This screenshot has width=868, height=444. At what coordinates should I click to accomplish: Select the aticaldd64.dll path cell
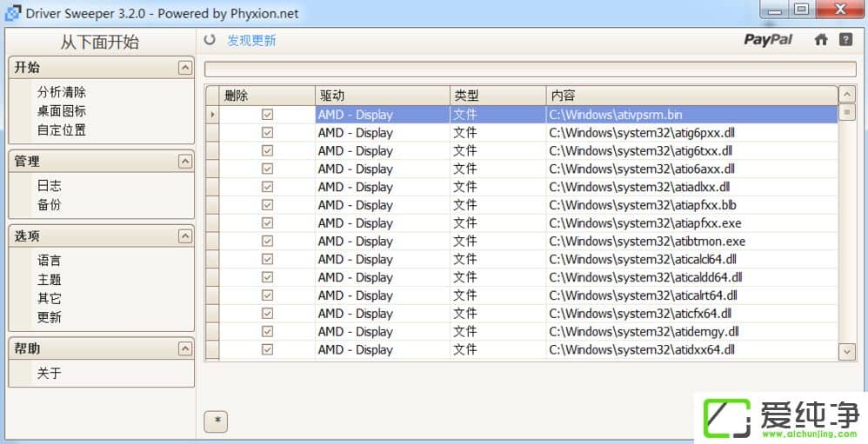[x=692, y=277]
